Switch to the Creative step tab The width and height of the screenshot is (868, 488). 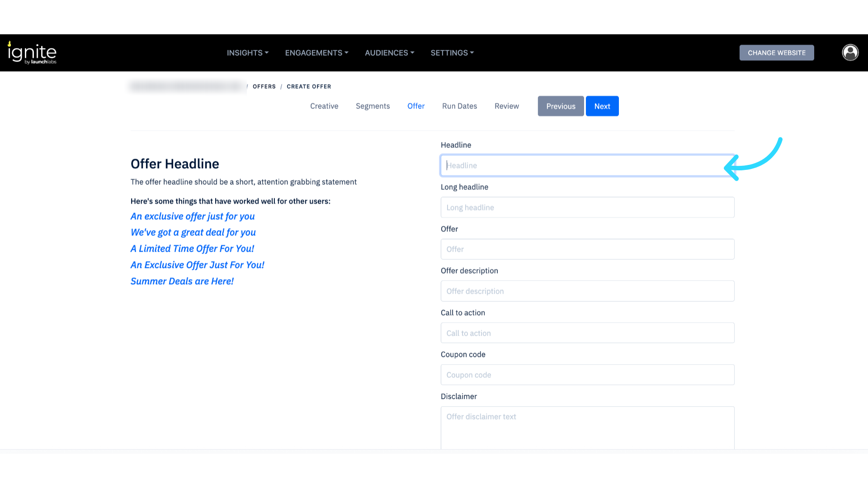(324, 106)
